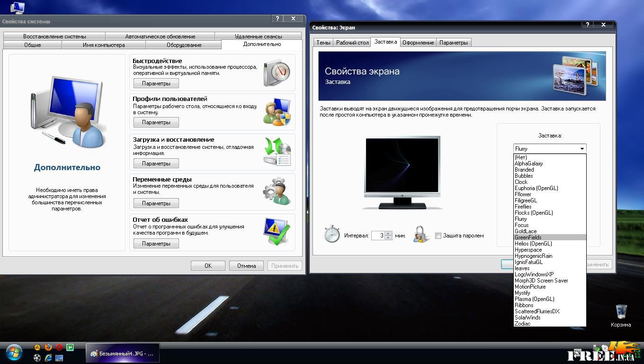644x364 pixels.
Task: Select LogoWindowsXP in the screensaver list
Action: 550,274
